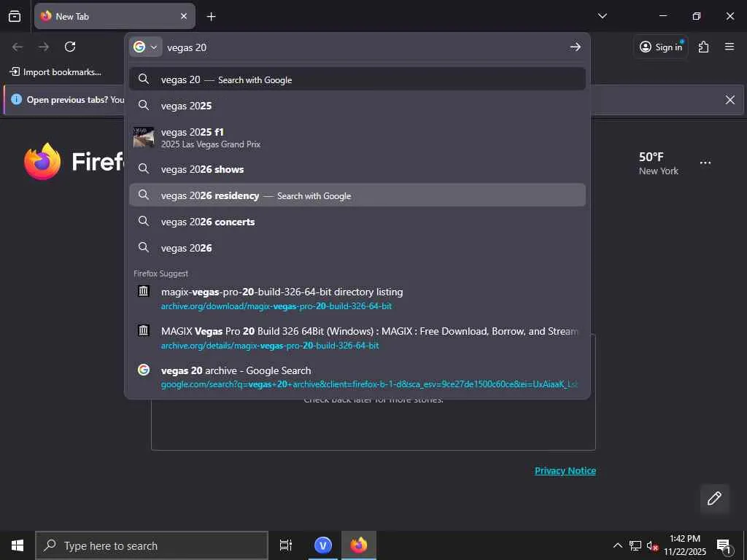Click the muted volume icon in tray
The height and width of the screenshot is (560, 747).
point(652,545)
